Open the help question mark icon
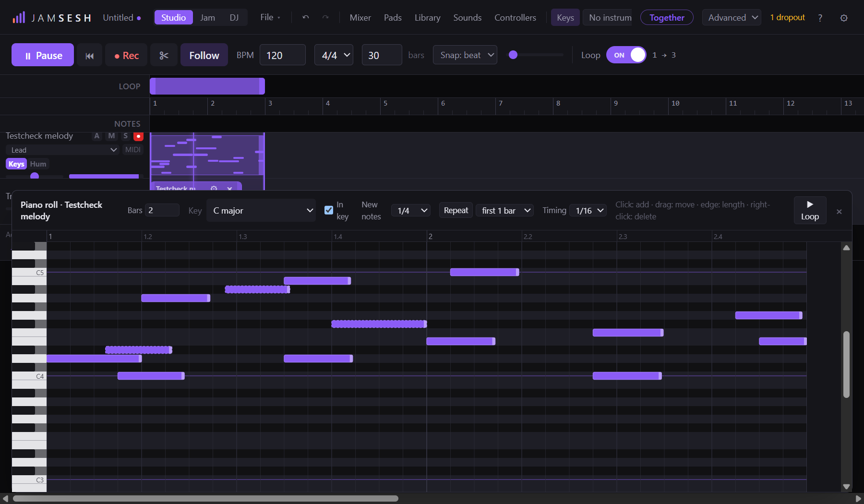 coord(820,18)
